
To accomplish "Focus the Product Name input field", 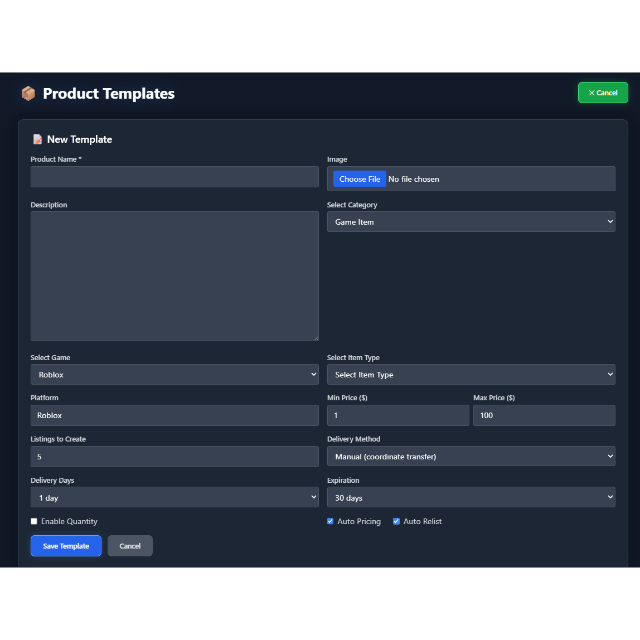I will point(174,177).
